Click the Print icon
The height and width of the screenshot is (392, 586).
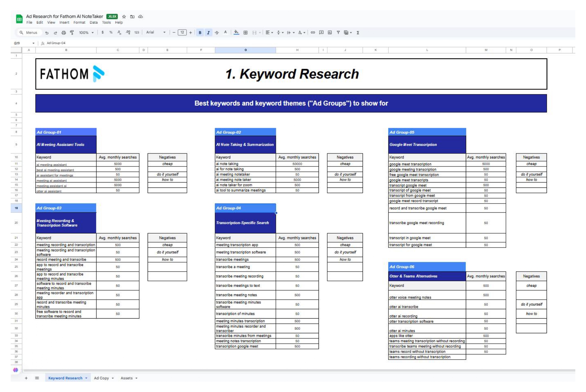point(63,33)
